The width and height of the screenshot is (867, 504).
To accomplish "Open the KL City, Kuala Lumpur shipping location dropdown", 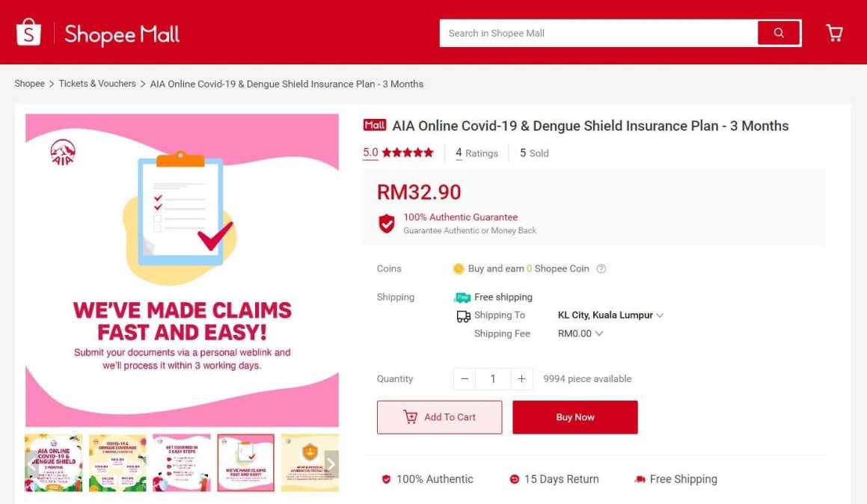I will click(610, 315).
